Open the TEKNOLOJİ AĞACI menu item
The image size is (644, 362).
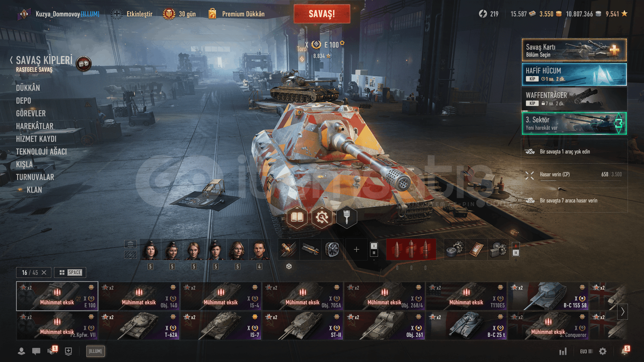pyautogui.click(x=41, y=152)
